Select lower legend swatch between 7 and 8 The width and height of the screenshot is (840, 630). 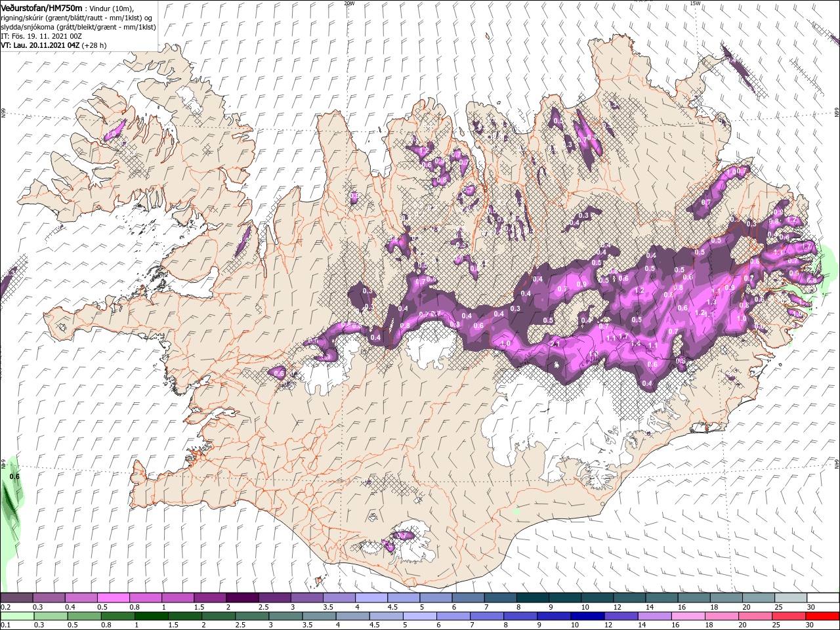[x=486, y=616]
